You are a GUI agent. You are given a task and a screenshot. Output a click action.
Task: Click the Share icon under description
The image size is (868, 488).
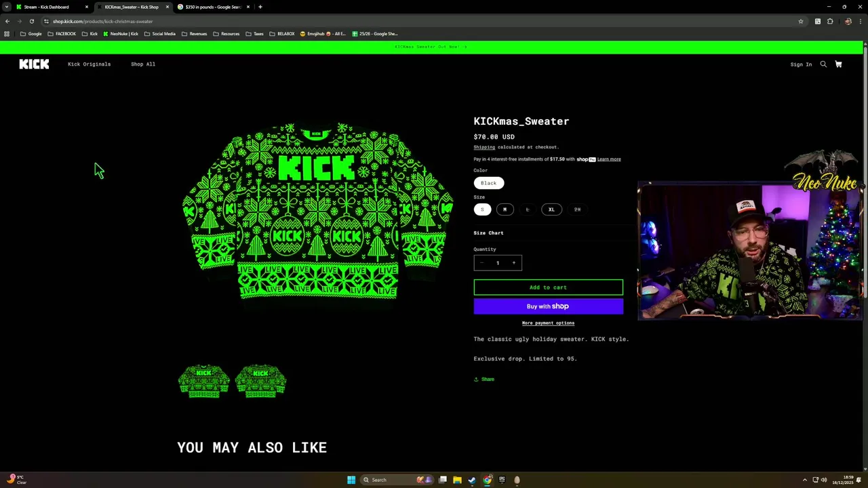point(476,380)
